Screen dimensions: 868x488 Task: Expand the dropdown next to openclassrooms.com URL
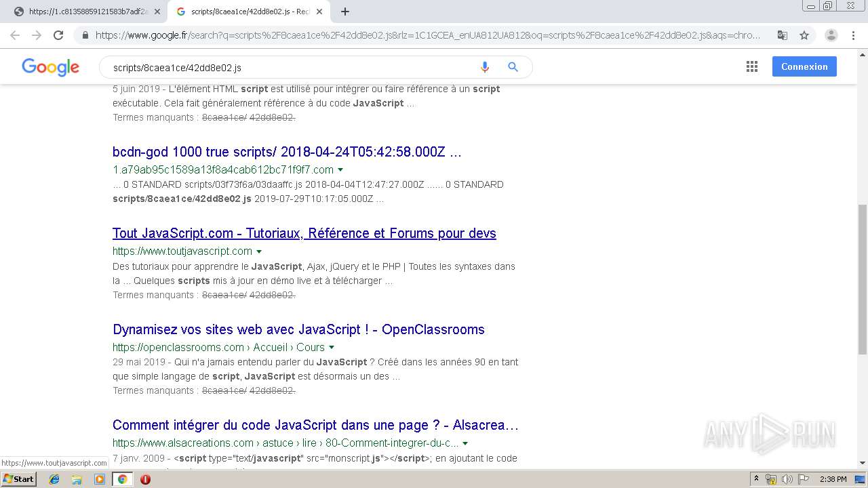point(332,348)
